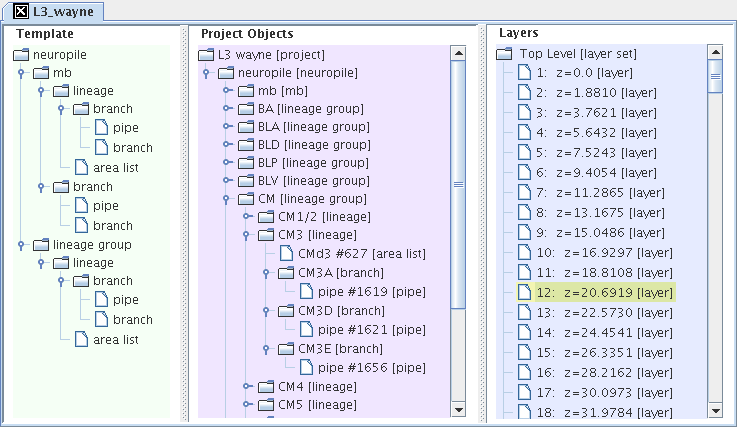Expand the CM4 lineage node
This screenshot has height=427, width=737.
coord(247,386)
